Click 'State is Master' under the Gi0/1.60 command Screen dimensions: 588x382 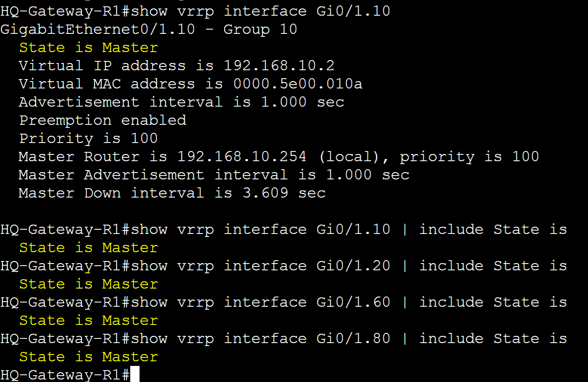[x=88, y=320]
